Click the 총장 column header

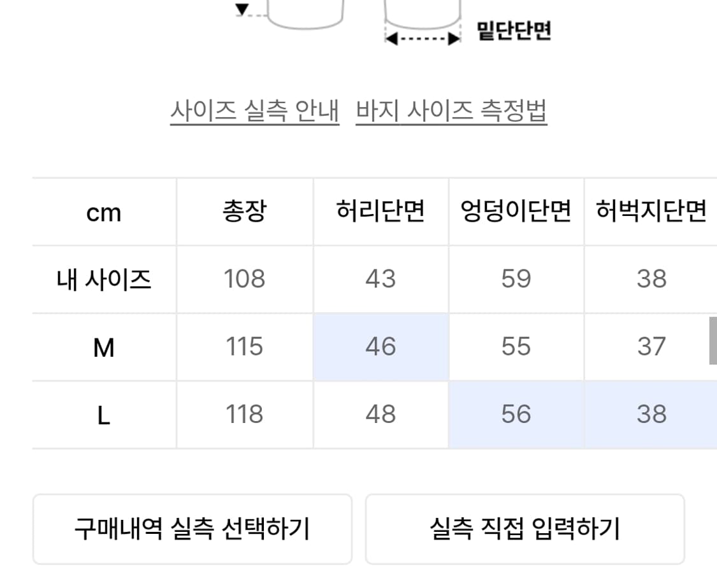coord(244,210)
